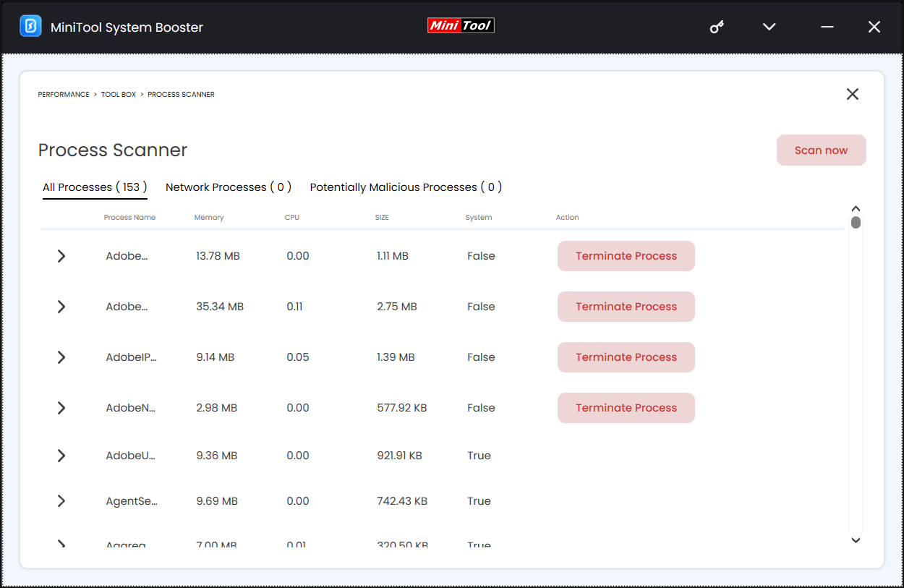
Task: Switch to Network Processes (0) tab
Action: click(x=229, y=187)
